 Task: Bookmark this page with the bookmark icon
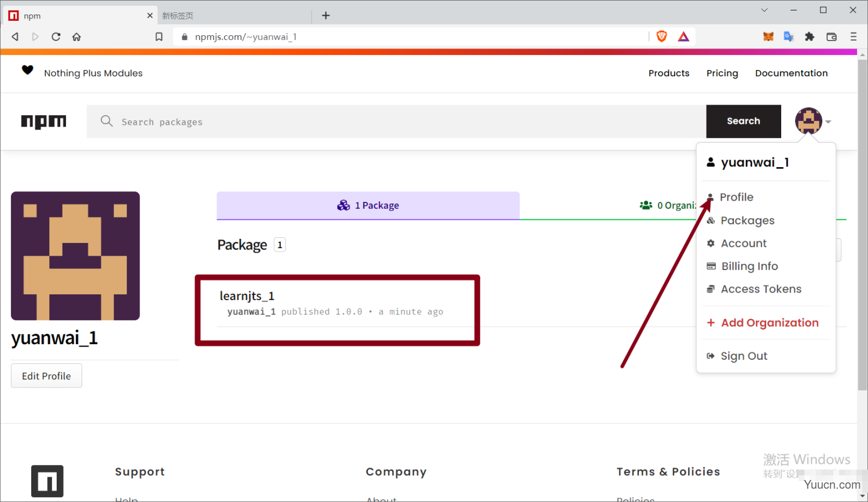159,37
